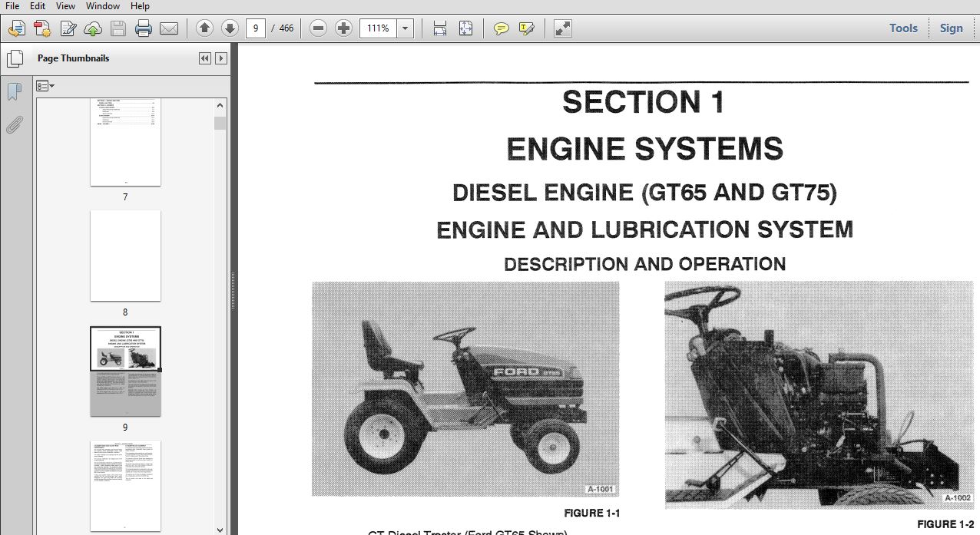Click the Read mode expand arrows icon
The image size is (980, 535).
point(563,29)
